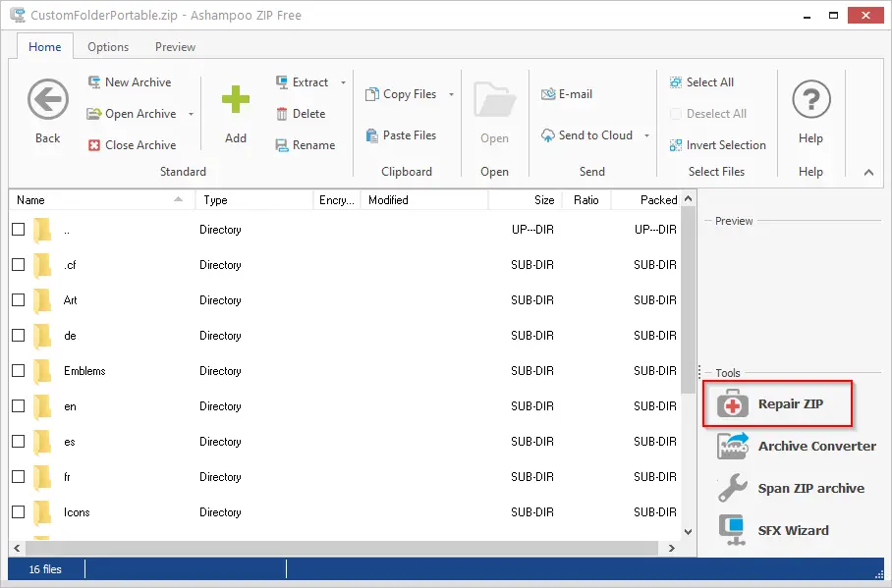The height and width of the screenshot is (588, 892).
Task: Click the Open folder button
Action: tap(494, 114)
